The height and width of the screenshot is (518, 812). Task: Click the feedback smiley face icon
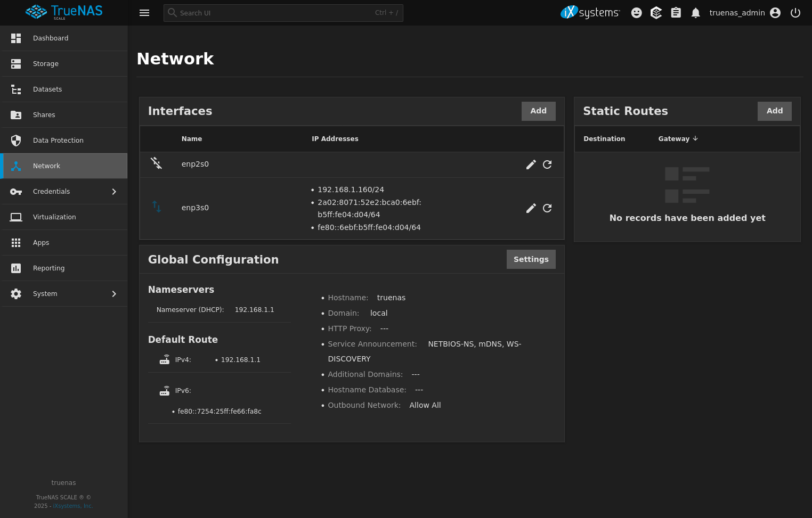coord(636,13)
